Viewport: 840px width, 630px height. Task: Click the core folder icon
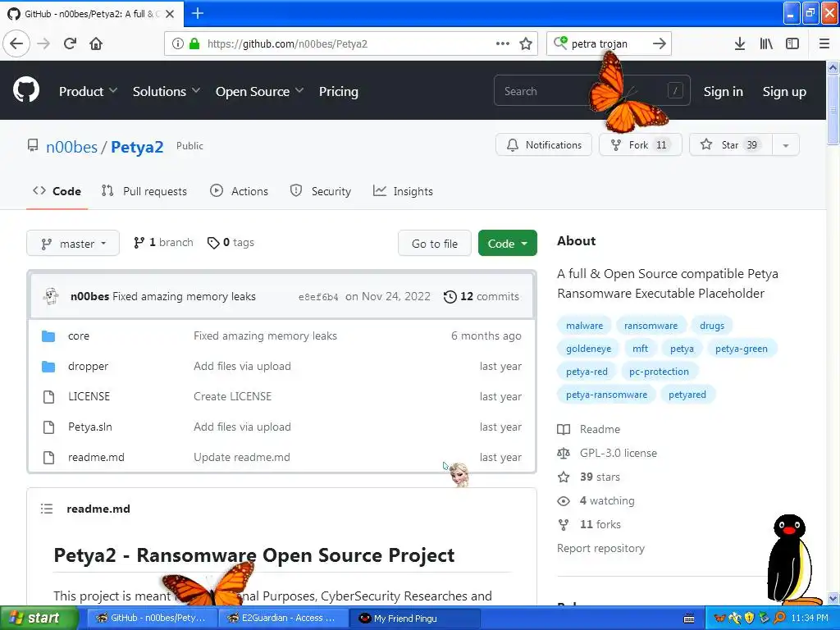[x=48, y=336]
